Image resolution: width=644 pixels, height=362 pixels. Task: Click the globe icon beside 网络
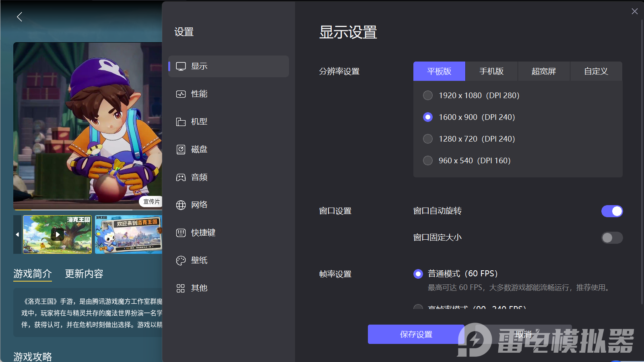coord(181,205)
